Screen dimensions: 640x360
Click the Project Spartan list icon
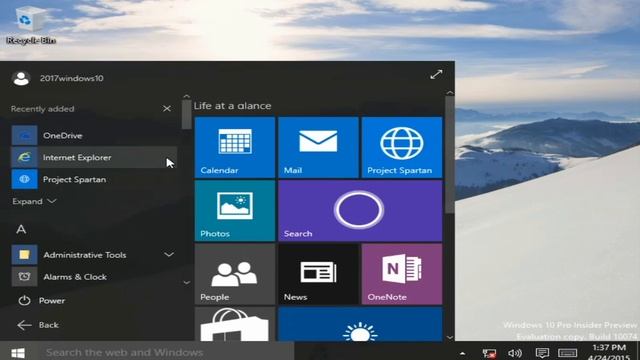24,180
